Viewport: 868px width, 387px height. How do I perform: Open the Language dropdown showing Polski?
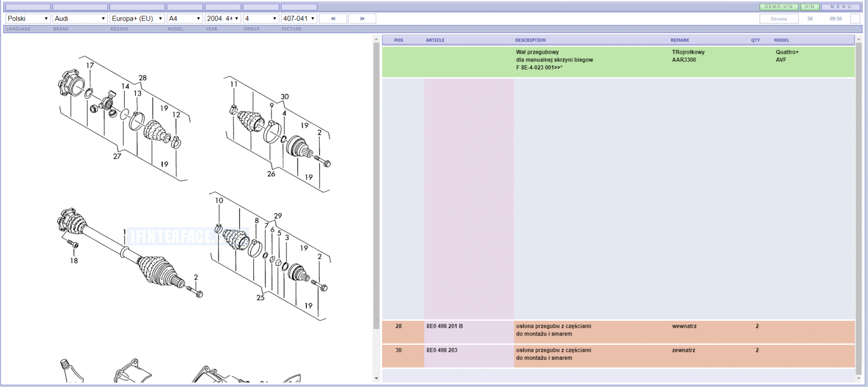28,18
